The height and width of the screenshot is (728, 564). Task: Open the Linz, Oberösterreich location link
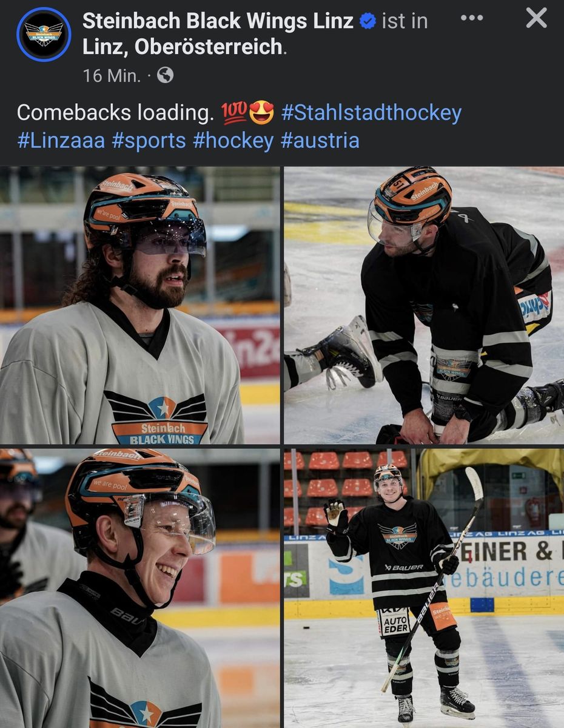click(x=183, y=47)
